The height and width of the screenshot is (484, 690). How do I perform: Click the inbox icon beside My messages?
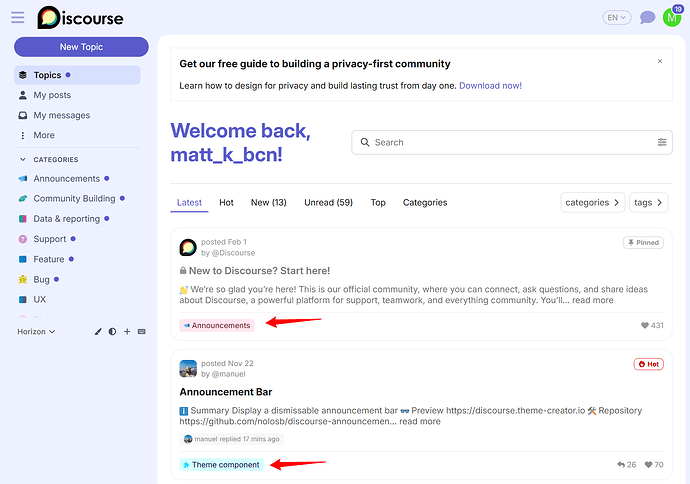click(x=23, y=115)
